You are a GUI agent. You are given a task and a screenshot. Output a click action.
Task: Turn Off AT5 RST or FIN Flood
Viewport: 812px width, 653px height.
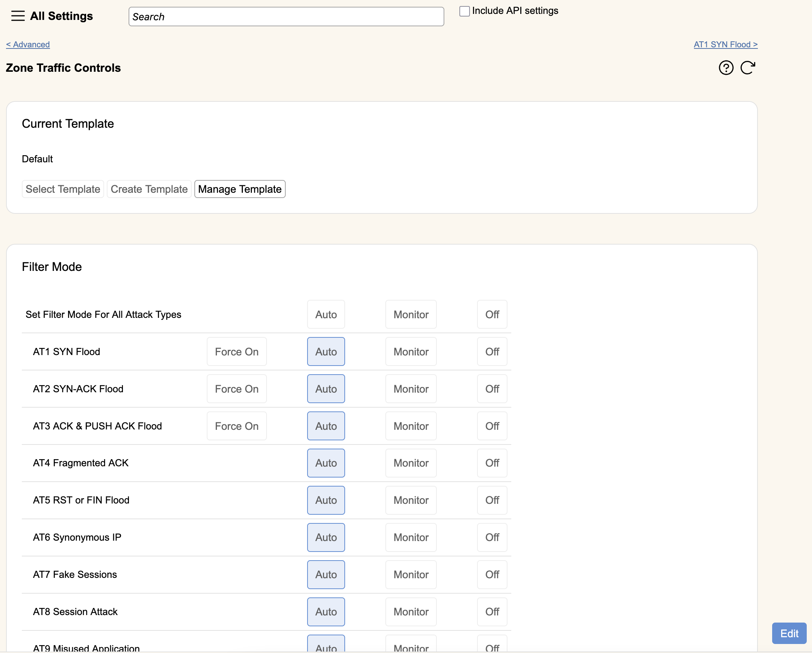click(x=492, y=500)
